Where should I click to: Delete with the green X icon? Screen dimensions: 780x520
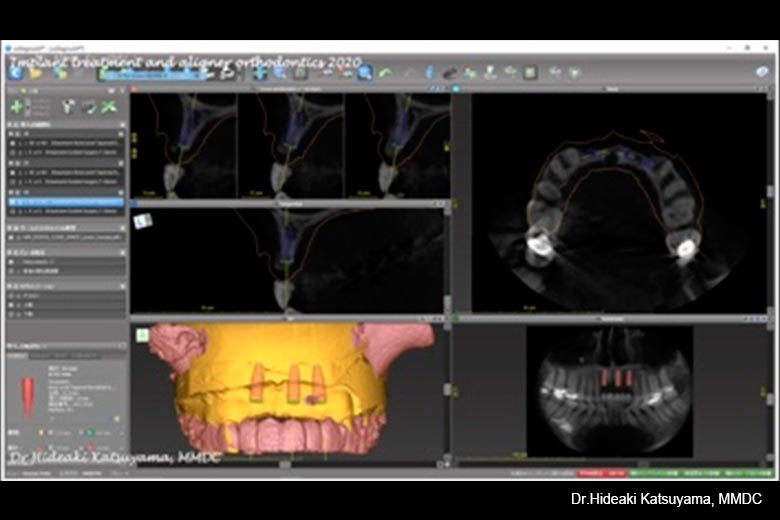coord(108,106)
